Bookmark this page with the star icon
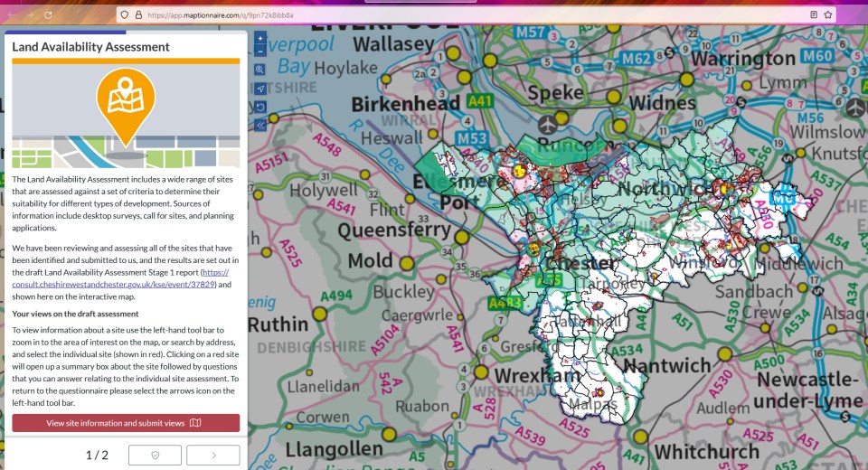This screenshot has width=868, height=470. tap(827, 15)
